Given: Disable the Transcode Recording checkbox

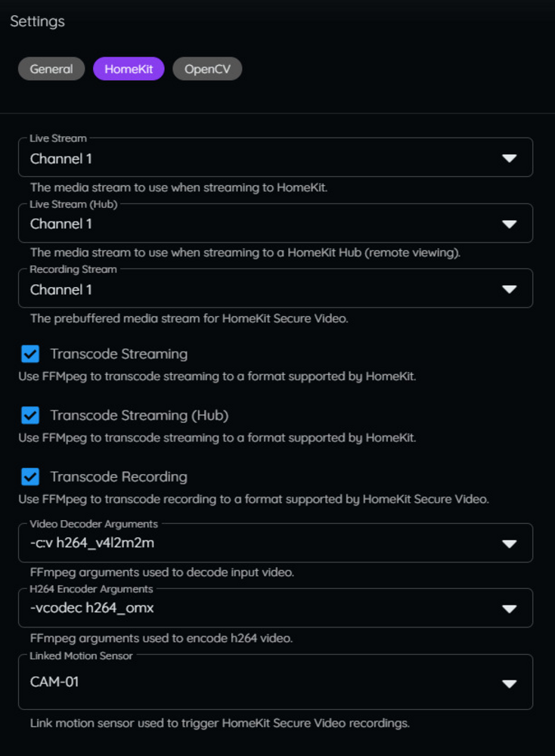Looking at the screenshot, I should click(30, 477).
